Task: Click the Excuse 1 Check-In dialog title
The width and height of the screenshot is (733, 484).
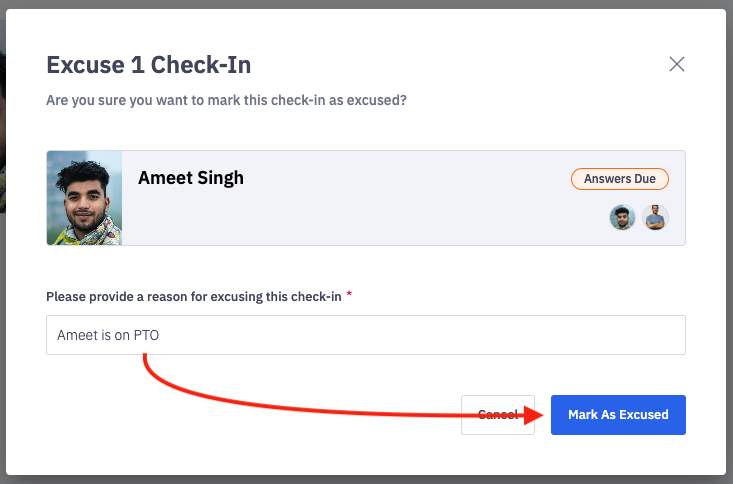Action: [x=149, y=66]
